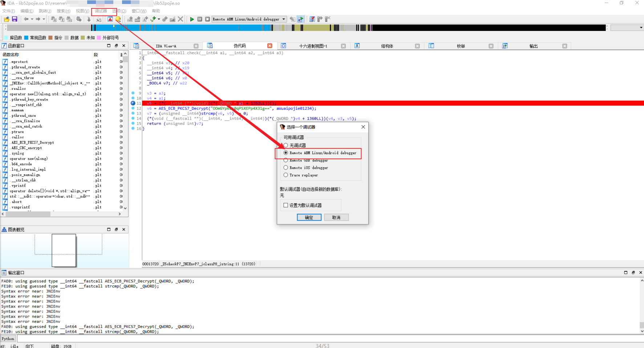Screen dimensions: 644x348
Task: Click the breakpoint dot on line 11
Action: pos(133,103)
